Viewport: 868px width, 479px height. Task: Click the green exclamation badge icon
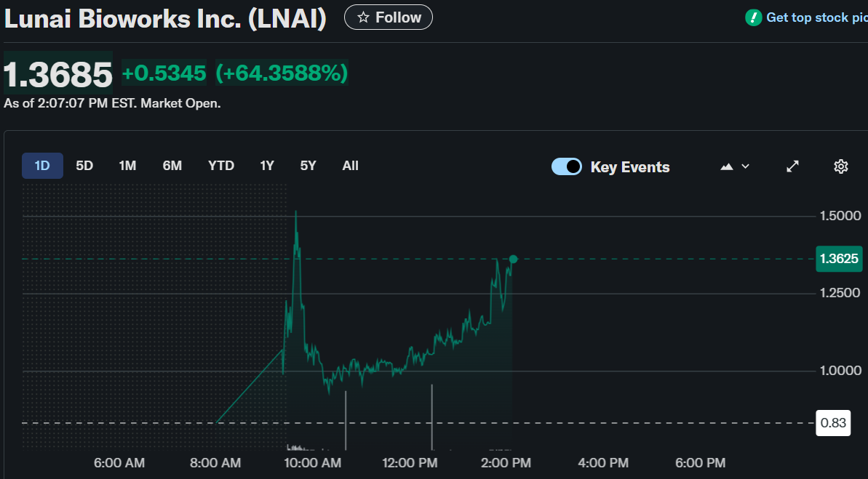point(754,17)
